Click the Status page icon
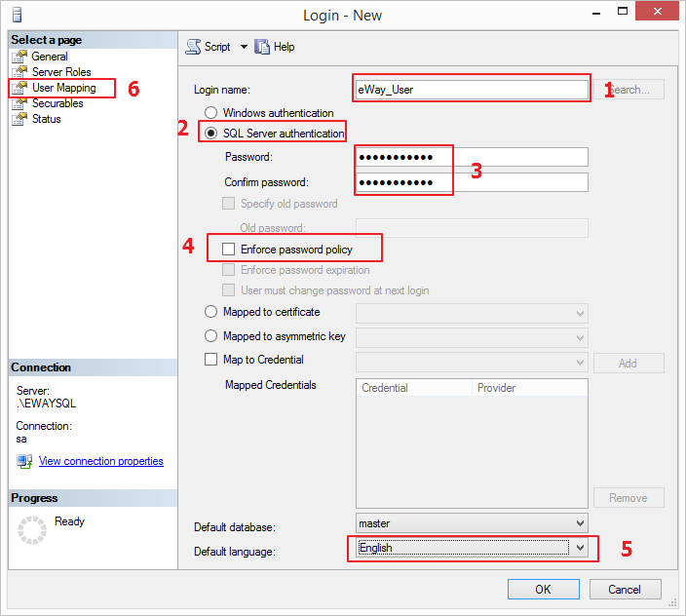The image size is (686, 616). (19, 119)
